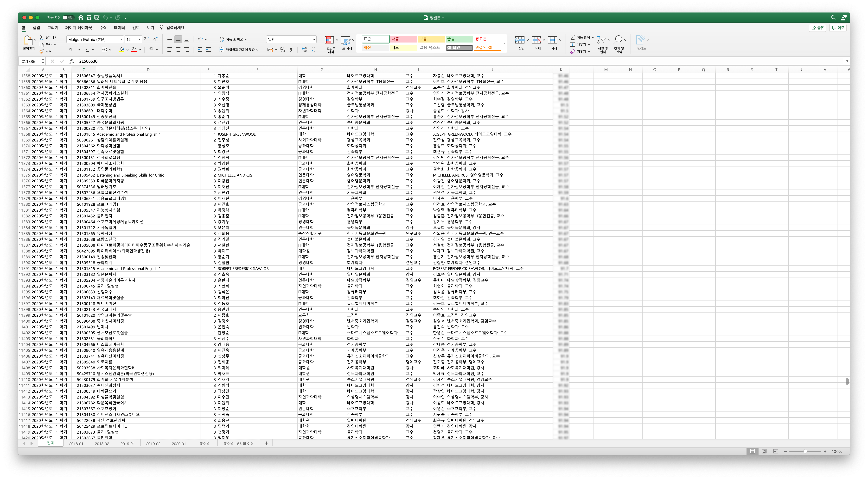Click the Format Painter (서식) brush icon
This screenshot has height=479, width=868.
point(41,51)
